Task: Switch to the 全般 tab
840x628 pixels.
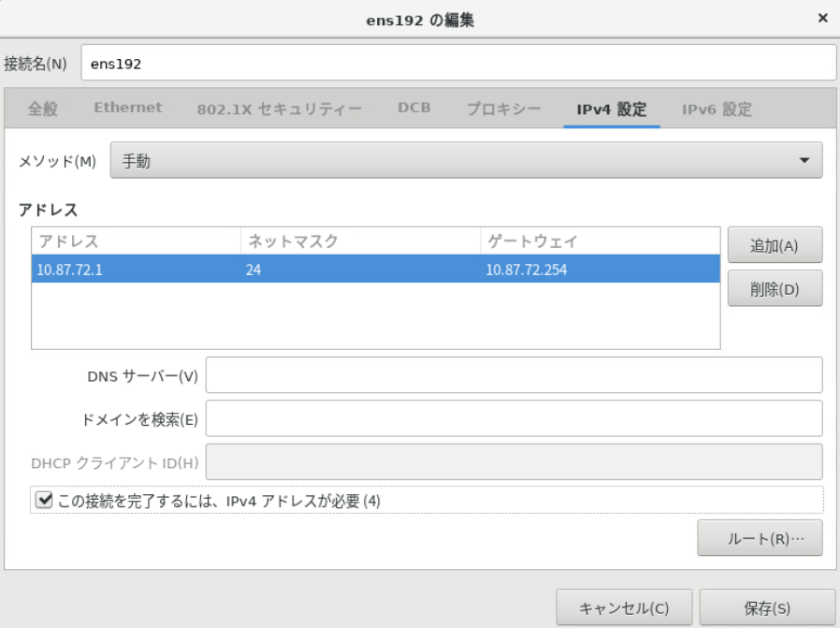Action: pos(43,109)
